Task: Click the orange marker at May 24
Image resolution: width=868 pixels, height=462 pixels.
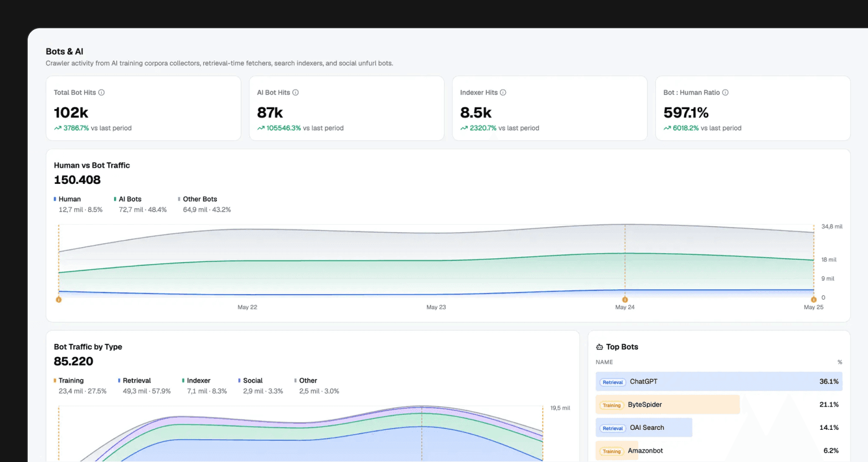Action: point(625,300)
